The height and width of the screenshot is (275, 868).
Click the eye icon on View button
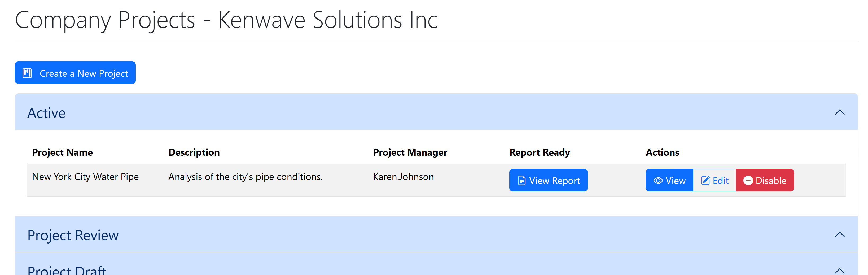658,181
